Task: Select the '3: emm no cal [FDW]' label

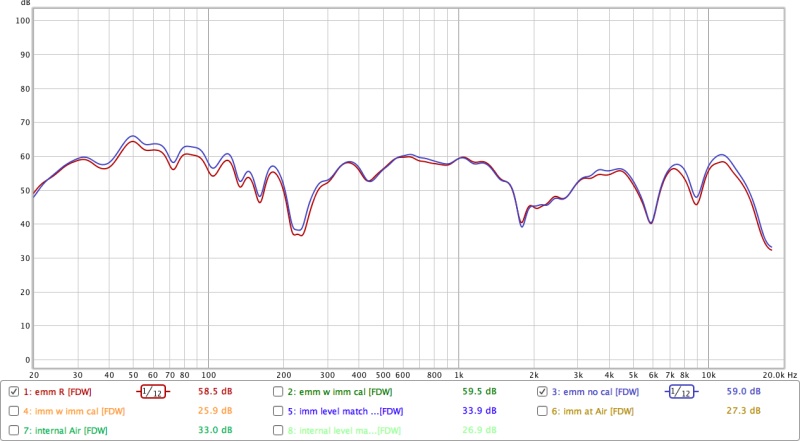Action: pos(595,392)
